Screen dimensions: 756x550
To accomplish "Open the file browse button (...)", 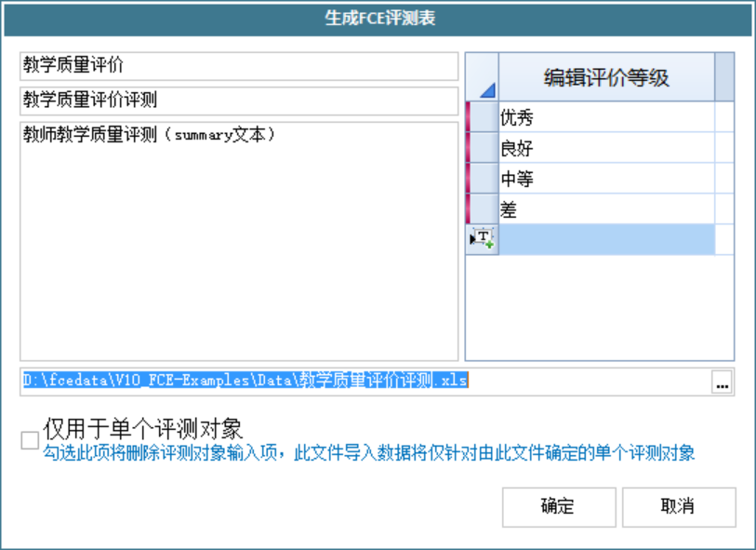I will [x=723, y=382].
